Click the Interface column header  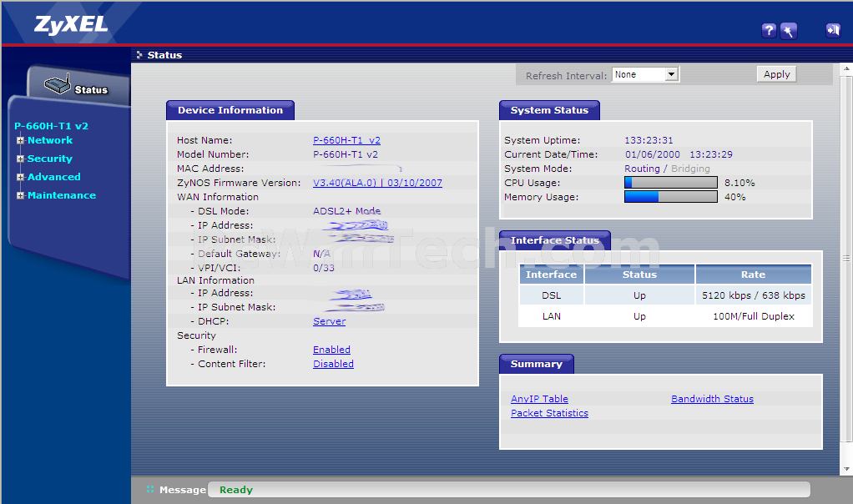point(551,275)
